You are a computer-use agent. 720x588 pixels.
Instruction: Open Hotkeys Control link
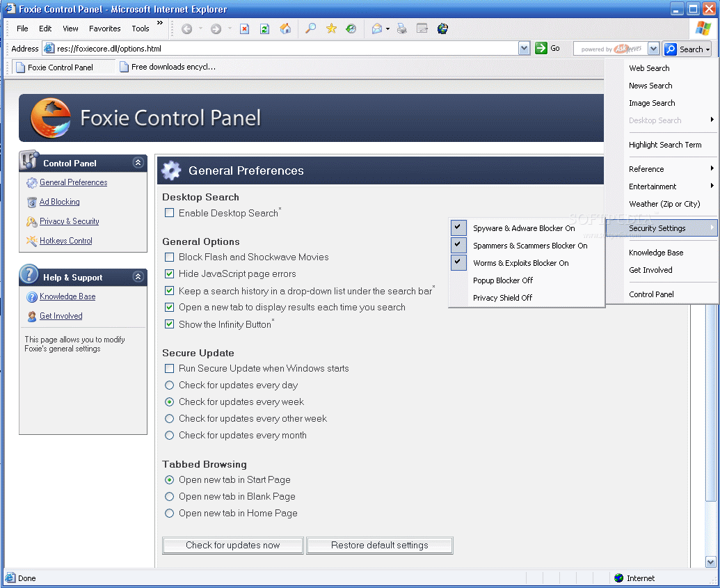pyautogui.click(x=65, y=241)
